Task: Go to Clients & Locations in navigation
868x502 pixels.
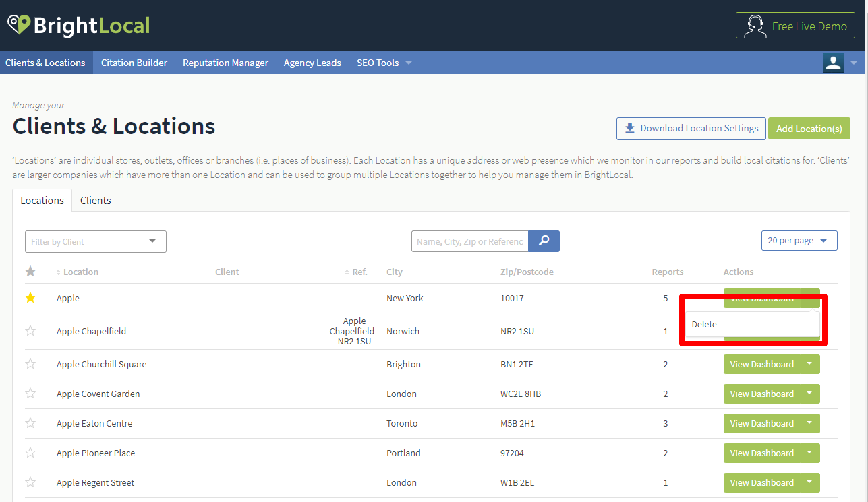Action: 46,63
